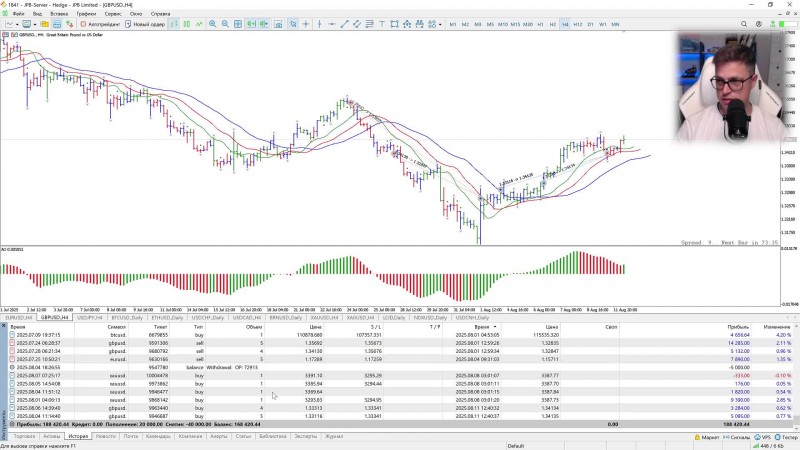The height and width of the screenshot is (450, 800).
Task: Select the M15 timeframe
Action: pos(515,24)
